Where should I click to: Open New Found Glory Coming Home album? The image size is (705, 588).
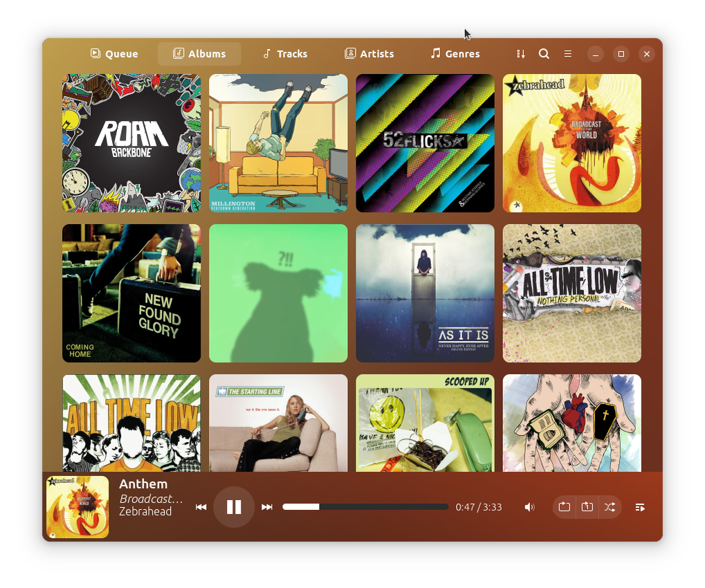click(131, 293)
